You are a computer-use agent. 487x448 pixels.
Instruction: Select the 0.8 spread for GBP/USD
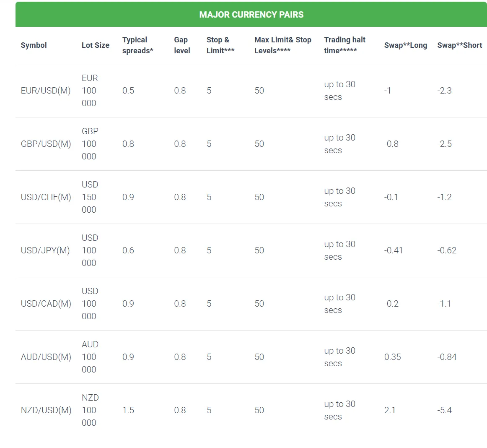click(128, 144)
